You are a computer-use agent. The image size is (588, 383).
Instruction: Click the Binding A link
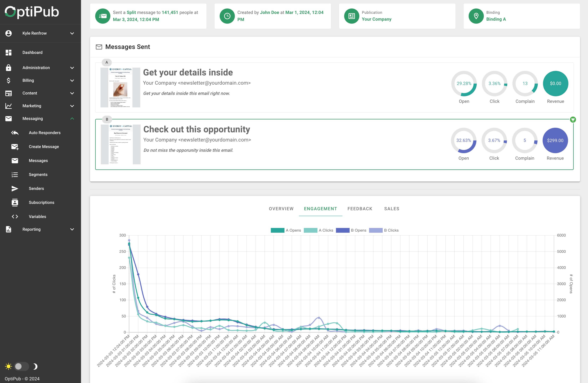point(496,19)
